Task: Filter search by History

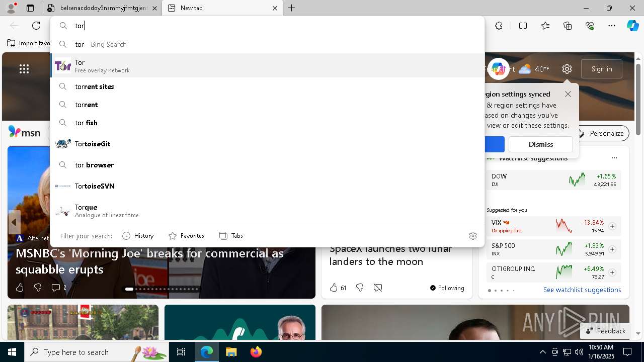Action: click(138, 236)
